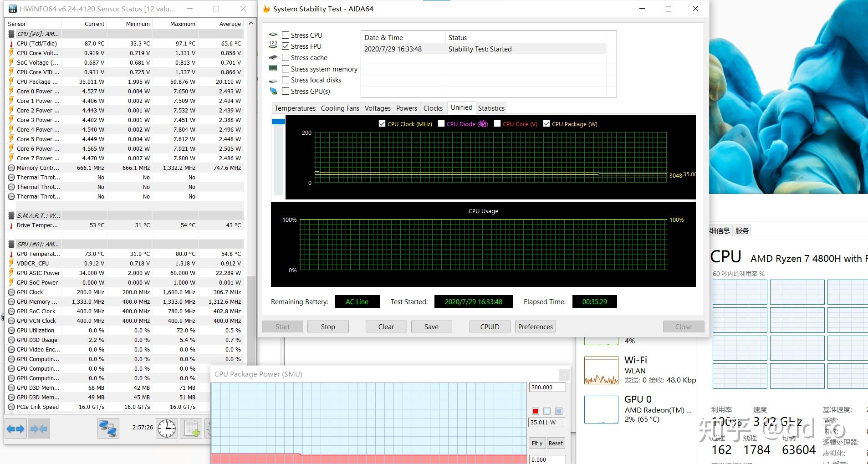The width and height of the screenshot is (868, 464).
Task: Enable Stress GPU(s) checkbox
Action: pyautogui.click(x=286, y=91)
